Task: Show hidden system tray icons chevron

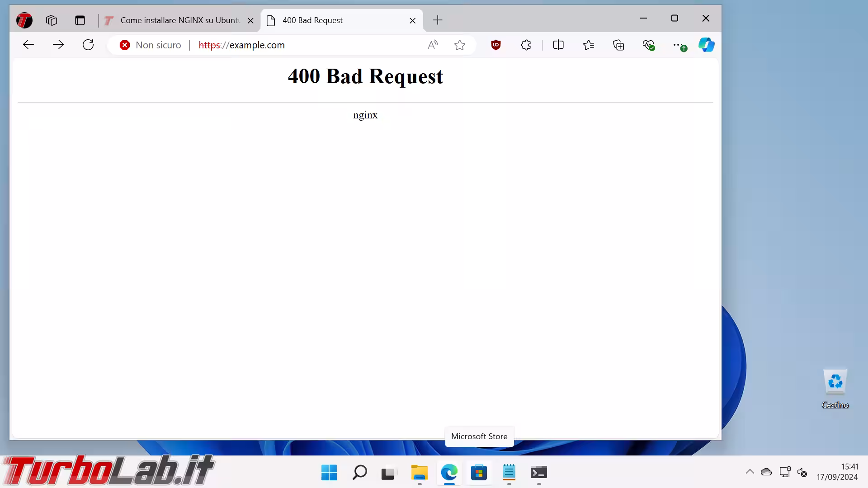Action: point(750,472)
